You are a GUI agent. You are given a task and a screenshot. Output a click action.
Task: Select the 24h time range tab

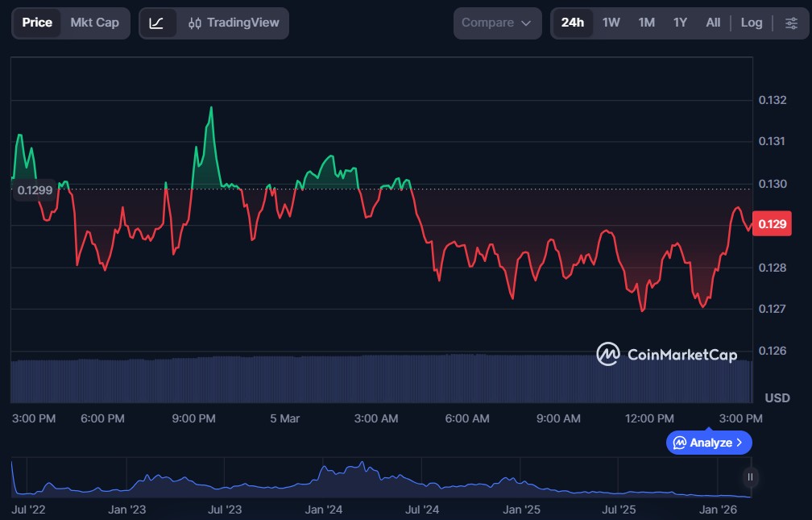pyautogui.click(x=573, y=23)
